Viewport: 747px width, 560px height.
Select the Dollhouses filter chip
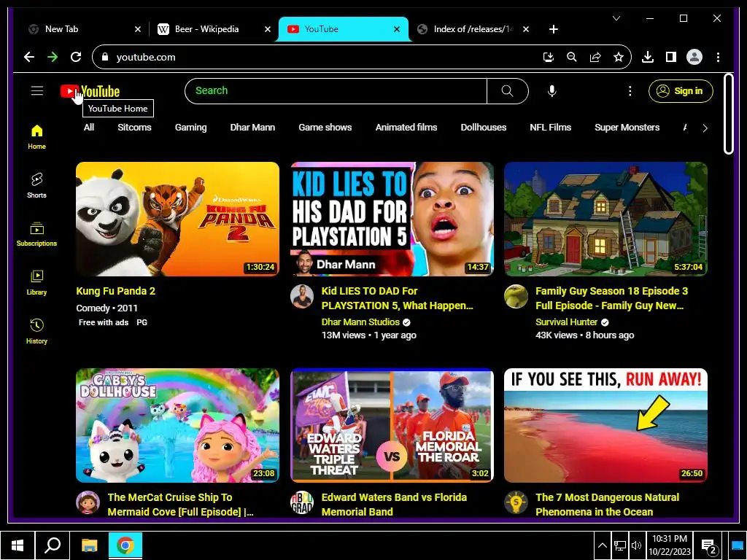[x=484, y=127]
